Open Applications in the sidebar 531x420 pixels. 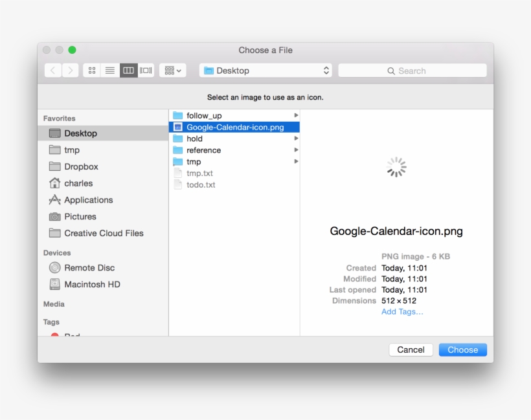point(103,200)
